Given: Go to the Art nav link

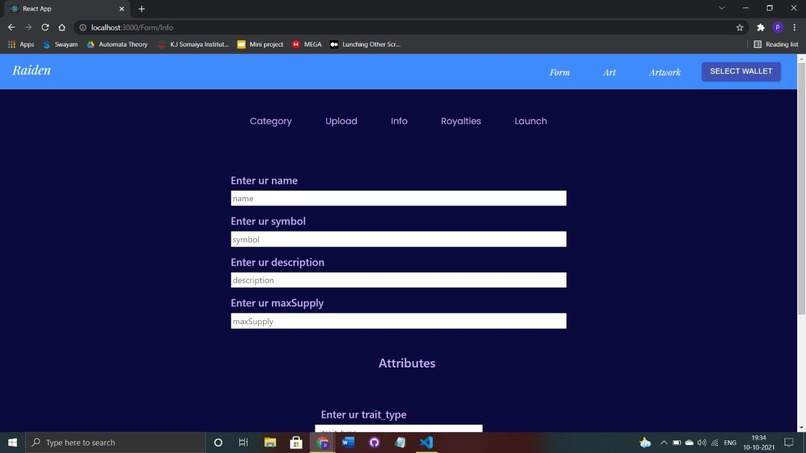Looking at the screenshot, I should pyautogui.click(x=609, y=73).
